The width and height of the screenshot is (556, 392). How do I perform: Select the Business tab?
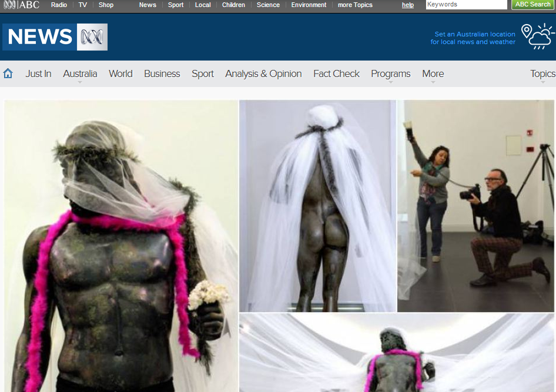tap(162, 73)
